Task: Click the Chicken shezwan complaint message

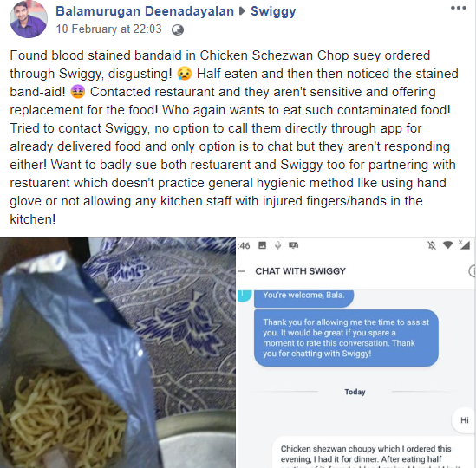Action: coord(373,452)
